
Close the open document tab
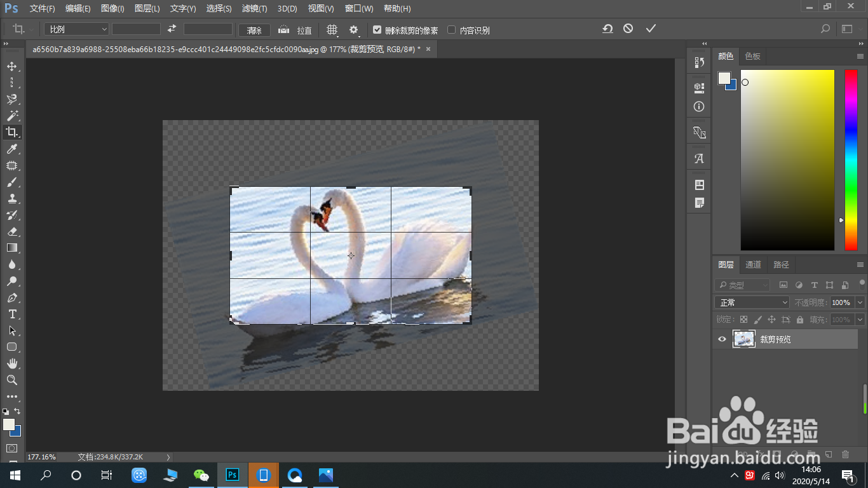pos(428,49)
